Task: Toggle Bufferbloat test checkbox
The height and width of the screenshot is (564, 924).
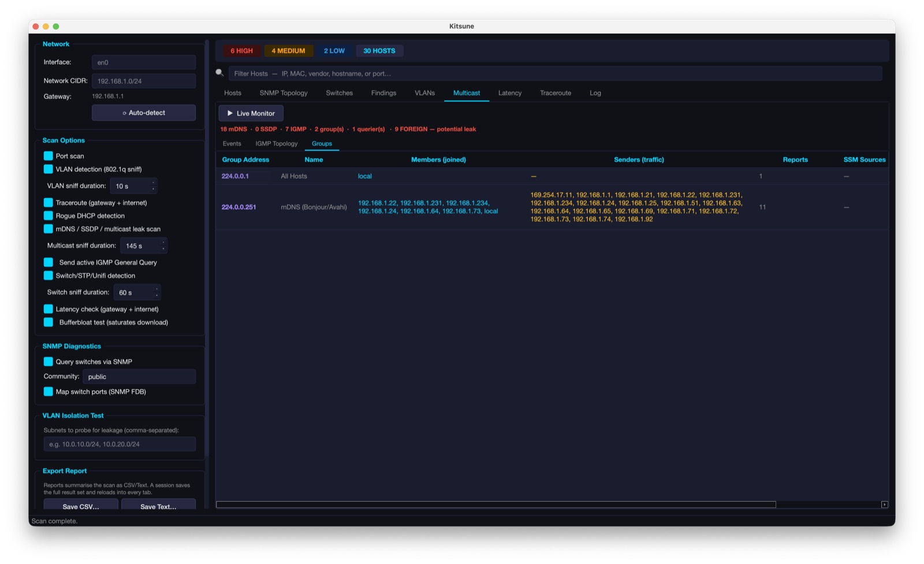Action: pyautogui.click(x=49, y=322)
